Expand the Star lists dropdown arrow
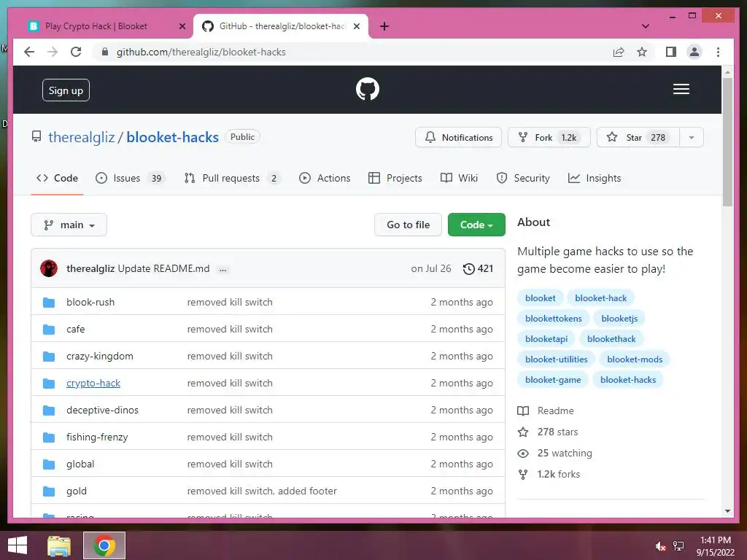 point(692,138)
